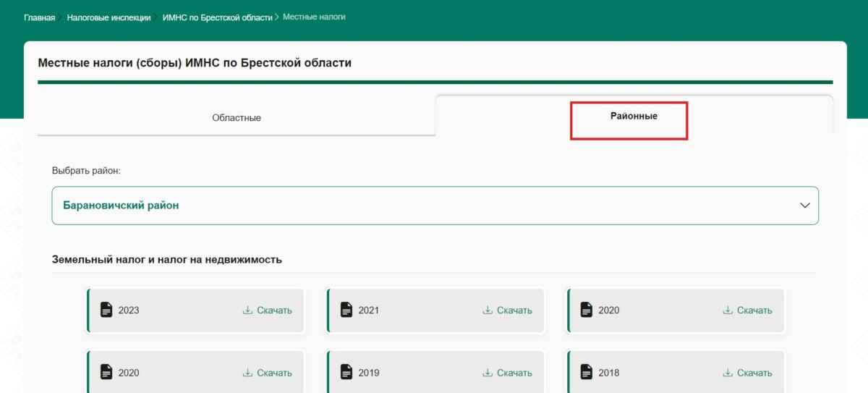The height and width of the screenshot is (393, 868).
Task: Click the chevron arrow in the district selector
Action: 804,206
